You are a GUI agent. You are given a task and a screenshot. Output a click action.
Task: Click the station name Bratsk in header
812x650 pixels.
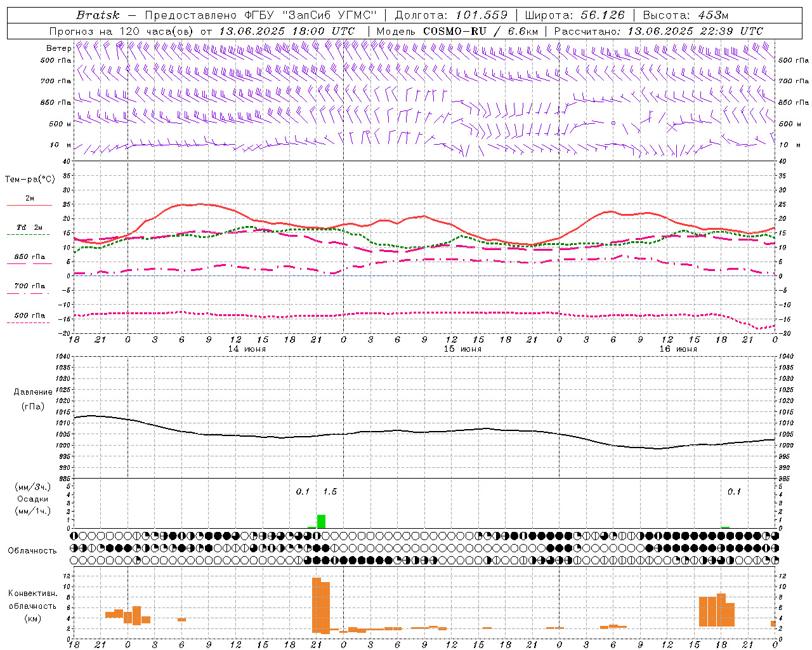coord(98,15)
